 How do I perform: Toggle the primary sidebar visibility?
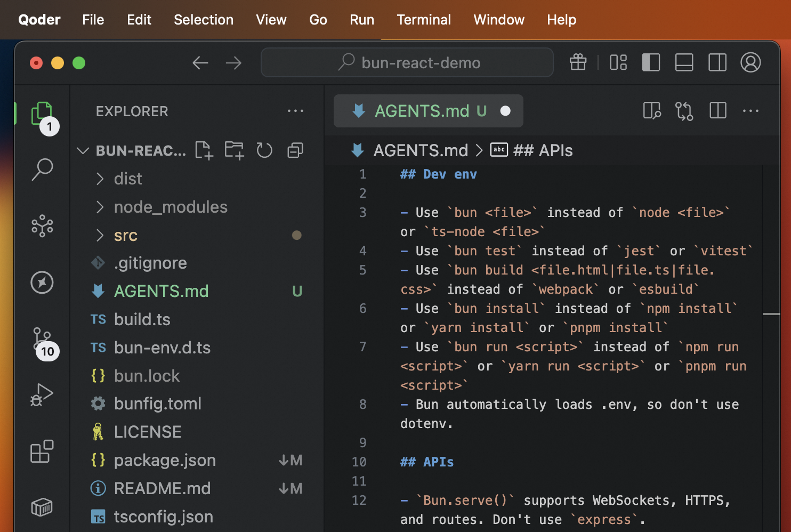pos(651,63)
